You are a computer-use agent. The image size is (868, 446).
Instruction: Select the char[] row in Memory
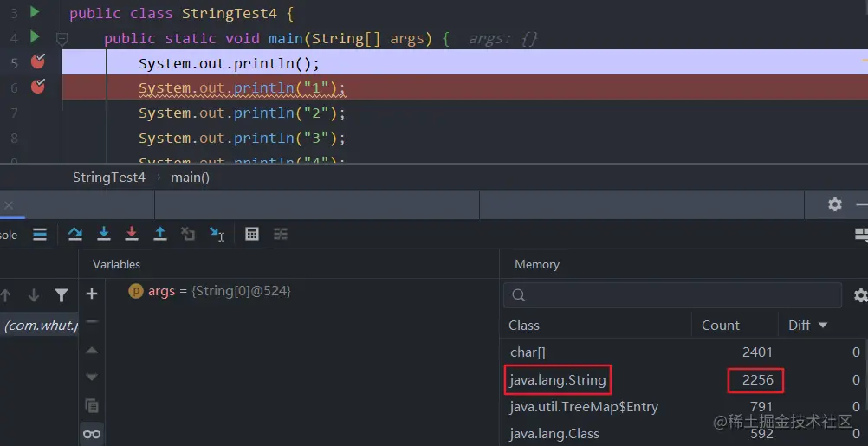point(685,352)
